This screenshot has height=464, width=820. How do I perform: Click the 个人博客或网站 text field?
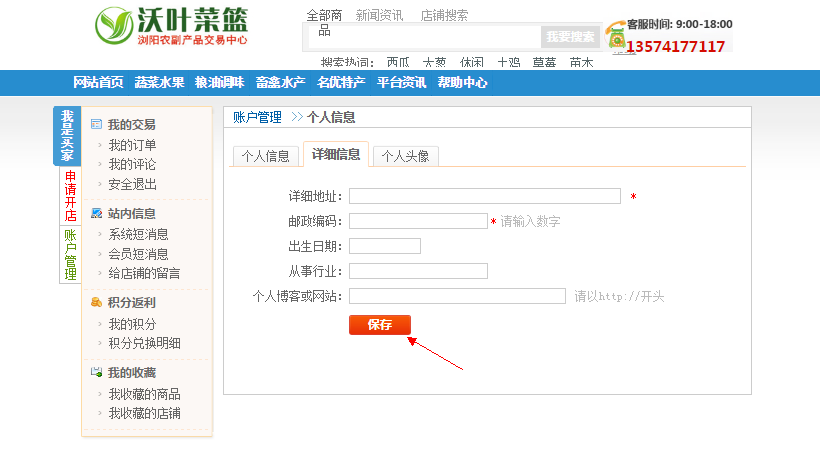(457, 296)
